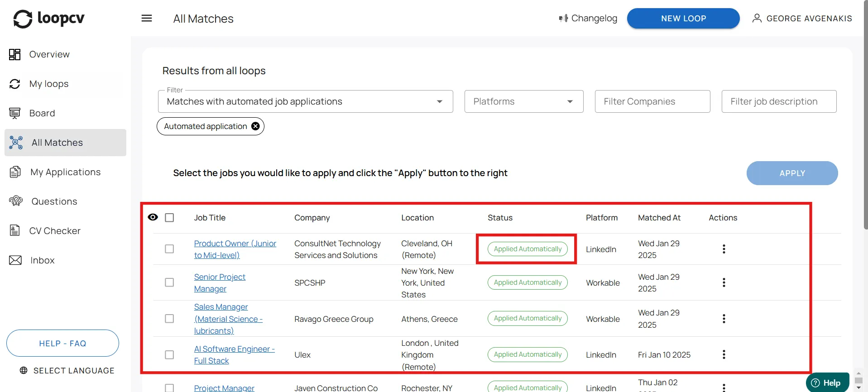Click the Status column header
The image size is (868, 392).
(x=500, y=218)
